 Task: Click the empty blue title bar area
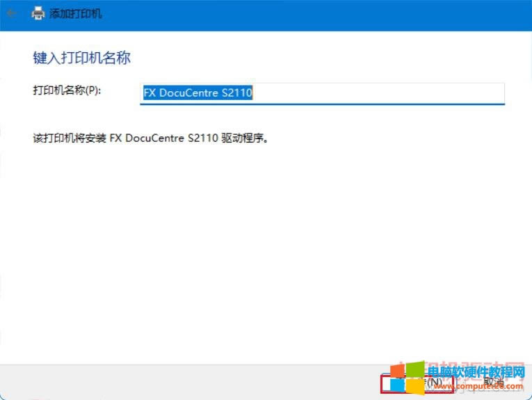click(x=313, y=14)
